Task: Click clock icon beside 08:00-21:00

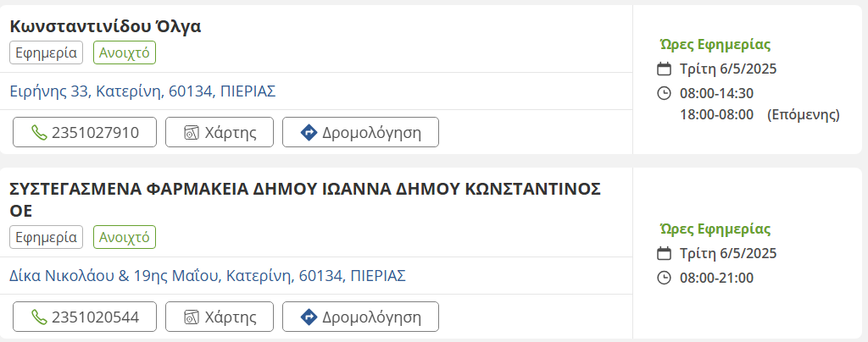Action: click(x=665, y=278)
